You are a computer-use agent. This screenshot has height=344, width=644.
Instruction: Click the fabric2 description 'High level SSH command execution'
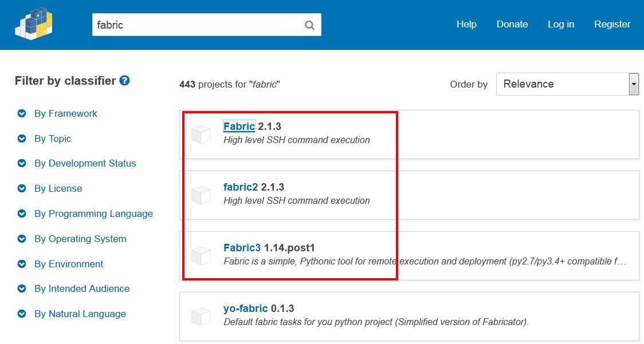(297, 201)
